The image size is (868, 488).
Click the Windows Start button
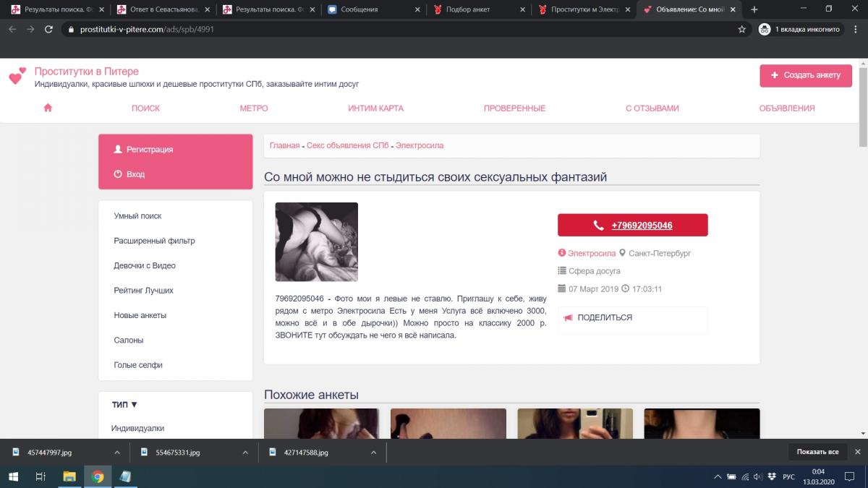[x=13, y=476]
